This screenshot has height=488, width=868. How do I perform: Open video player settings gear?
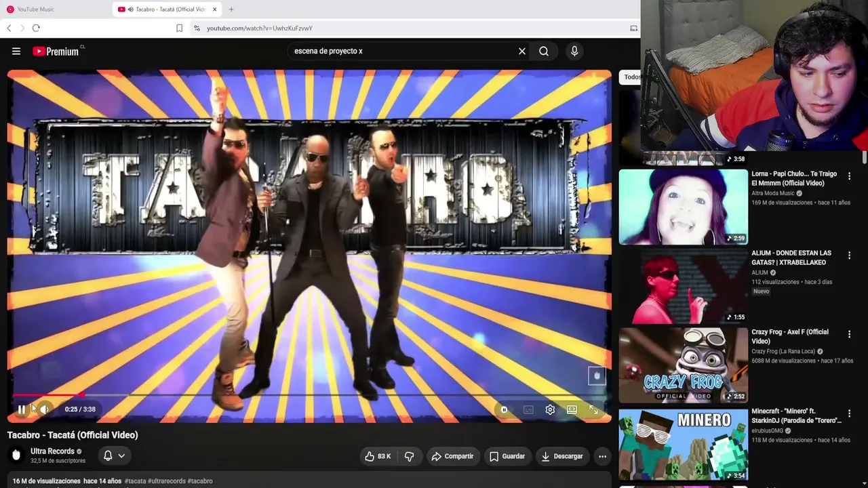[x=550, y=409]
